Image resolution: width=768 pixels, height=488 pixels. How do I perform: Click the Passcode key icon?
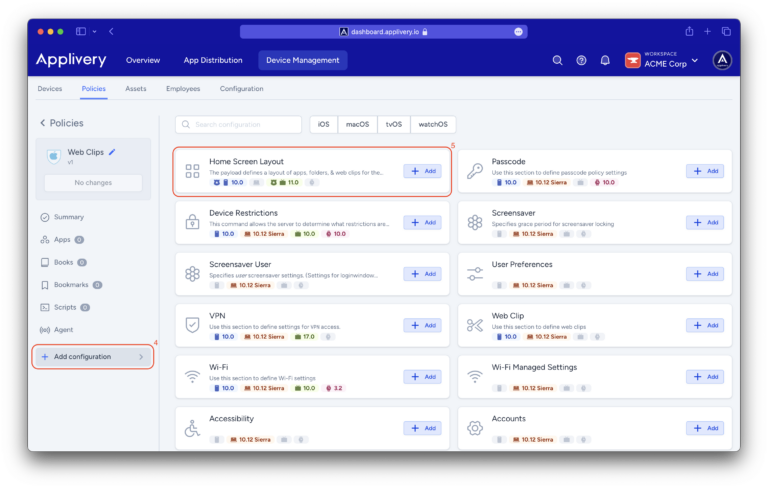[x=475, y=171]
